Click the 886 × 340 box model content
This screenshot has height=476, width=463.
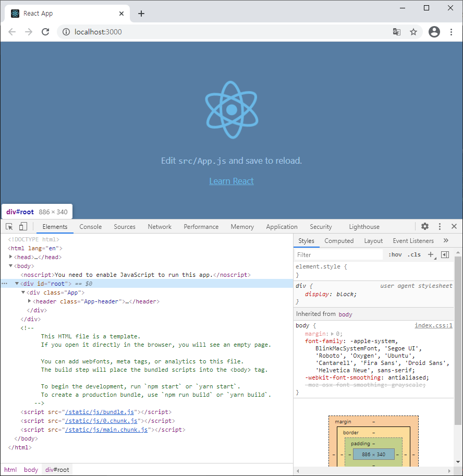pyautogui.click(x=373, y=455)
